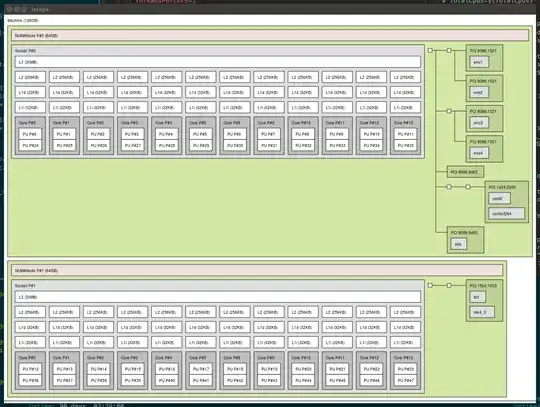Select the PU P#12 box
The image size is (540, 407).
coord(30,369)
